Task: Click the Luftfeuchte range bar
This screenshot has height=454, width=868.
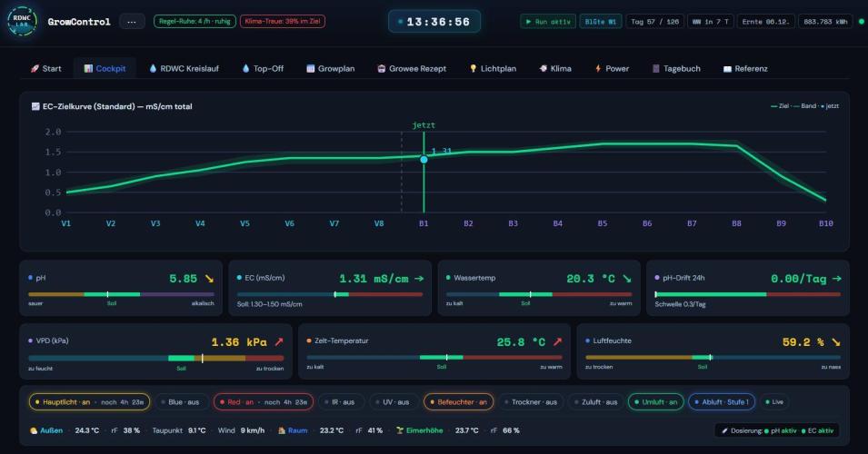Action: tap(713, 357)
